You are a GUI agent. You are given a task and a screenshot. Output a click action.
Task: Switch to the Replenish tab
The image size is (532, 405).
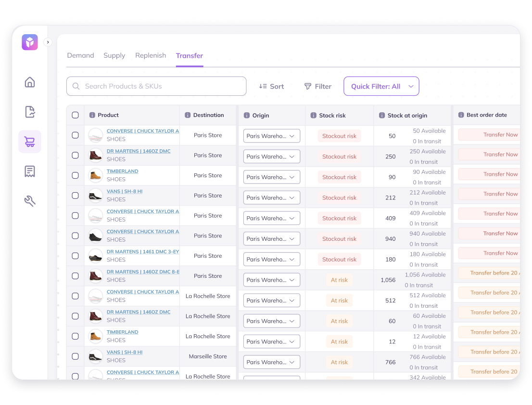(151, 55)
